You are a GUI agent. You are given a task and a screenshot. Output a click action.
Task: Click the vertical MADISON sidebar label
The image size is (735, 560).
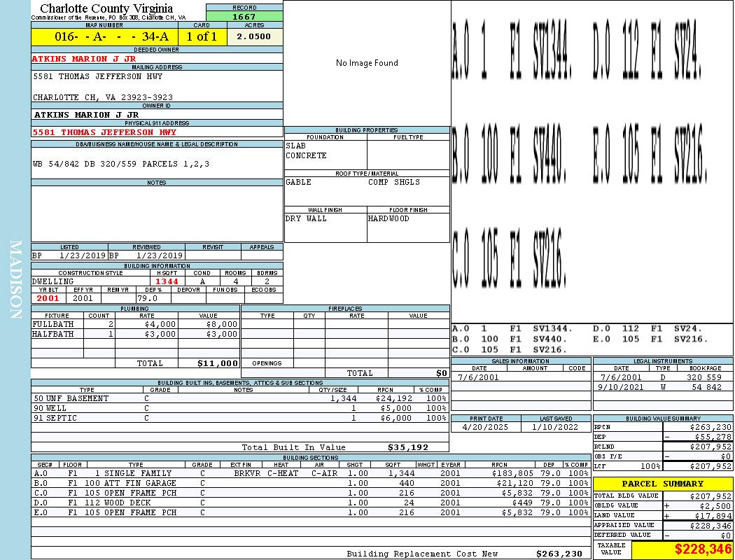[x=15, y=280]
